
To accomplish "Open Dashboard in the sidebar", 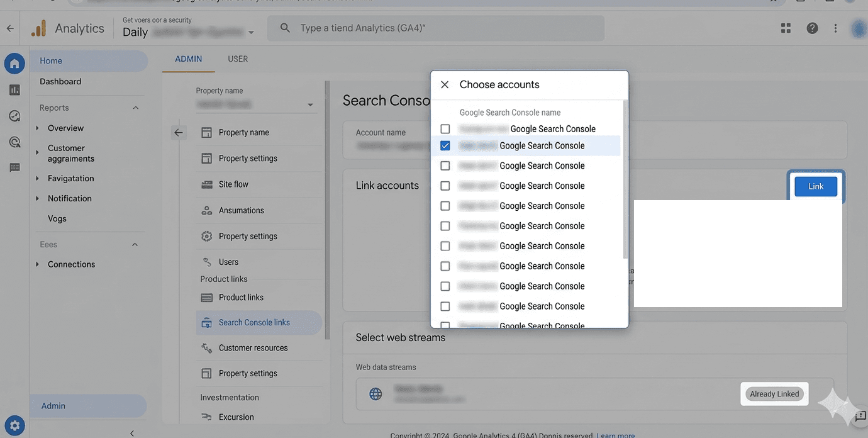I will [60, 82].
